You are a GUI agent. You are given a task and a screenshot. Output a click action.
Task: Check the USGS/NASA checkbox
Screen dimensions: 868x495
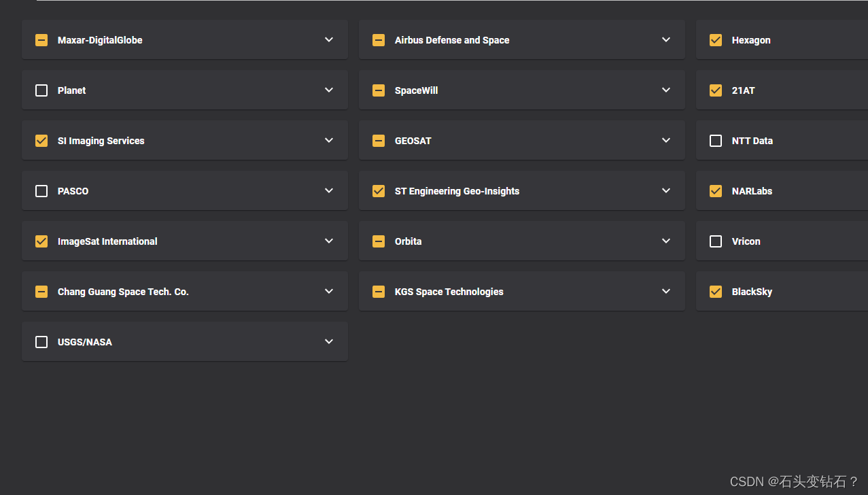[x=41, y=342]
